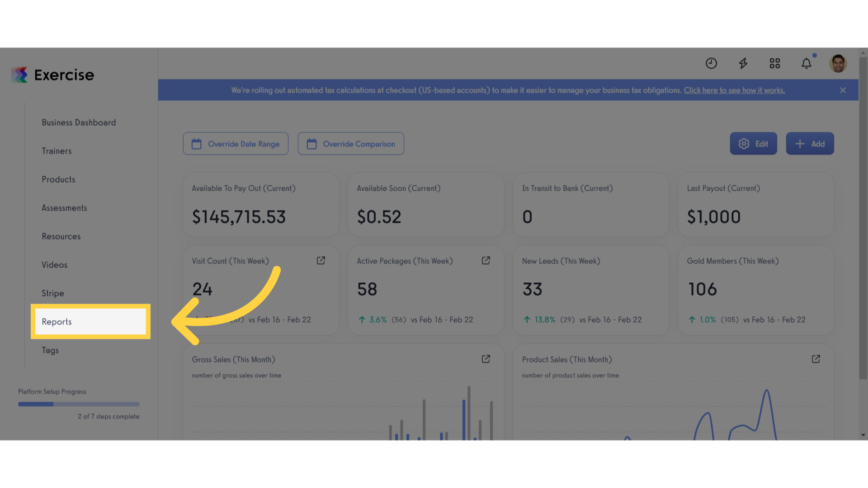Click the Add widget button

tap(810, 144)
